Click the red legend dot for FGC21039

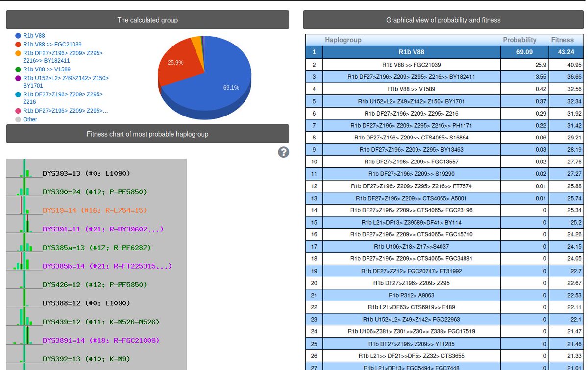pyautogui.click(x=18, y=45)
